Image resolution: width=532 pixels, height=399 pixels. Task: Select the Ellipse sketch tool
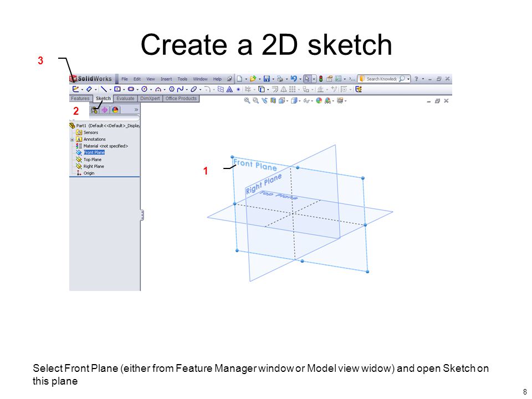click(x=193, y=89)
